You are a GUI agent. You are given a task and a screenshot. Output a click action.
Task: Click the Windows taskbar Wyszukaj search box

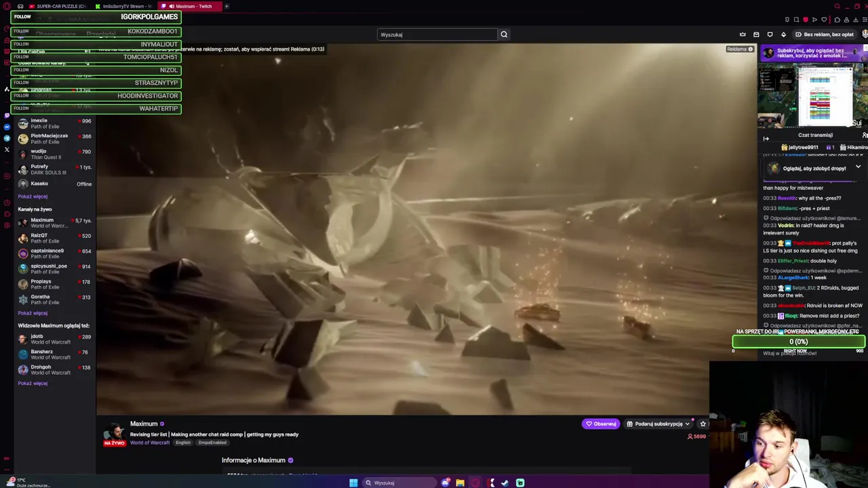399,483
